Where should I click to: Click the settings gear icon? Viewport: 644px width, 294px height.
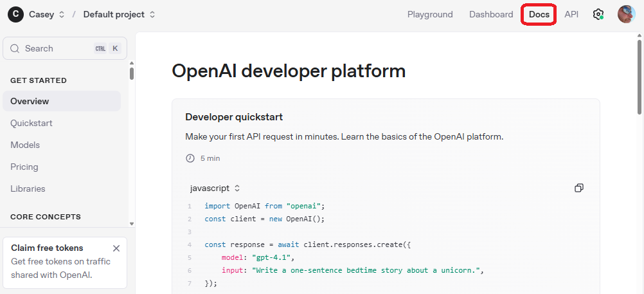click(598, 14)
